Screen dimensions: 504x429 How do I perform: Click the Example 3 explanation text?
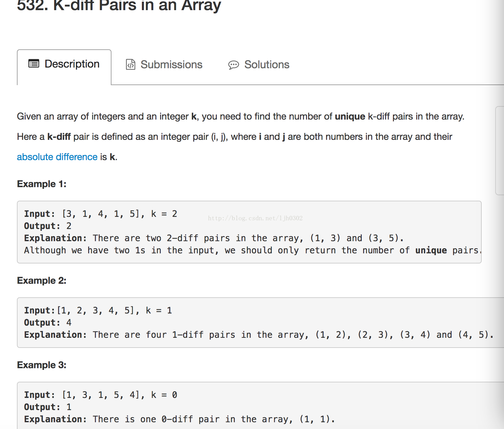tap(179, 419)
